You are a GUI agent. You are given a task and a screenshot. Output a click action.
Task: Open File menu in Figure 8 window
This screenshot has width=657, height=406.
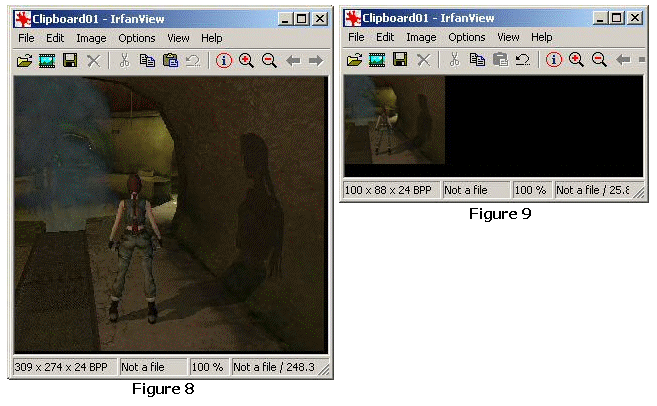click(x=26, y=38)
